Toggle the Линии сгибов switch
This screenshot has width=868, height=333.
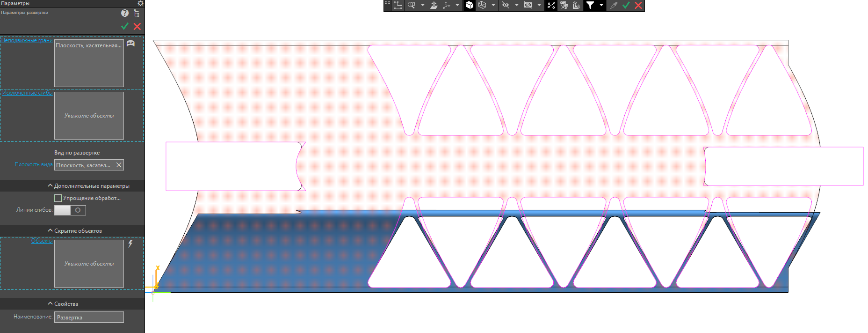point(70,210)
